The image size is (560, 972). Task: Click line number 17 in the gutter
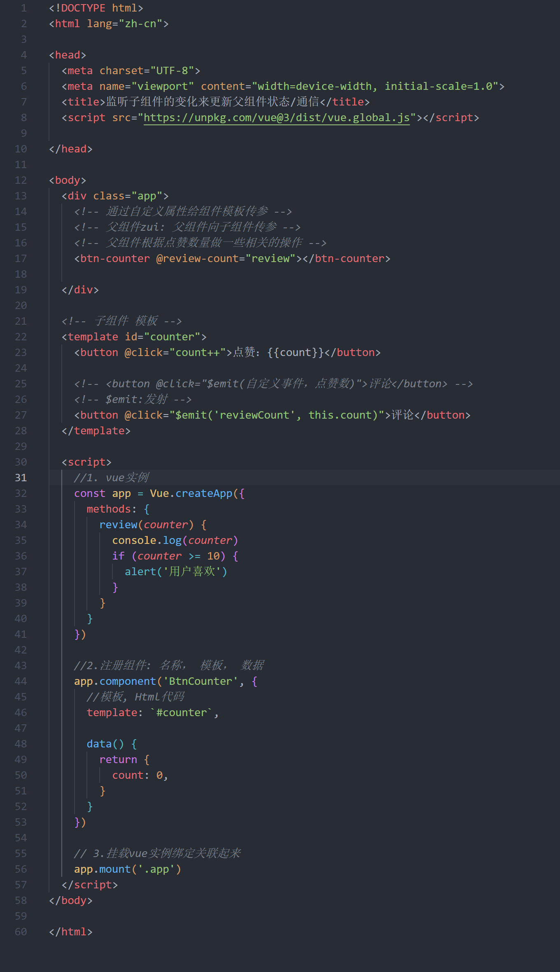point(21,259)
